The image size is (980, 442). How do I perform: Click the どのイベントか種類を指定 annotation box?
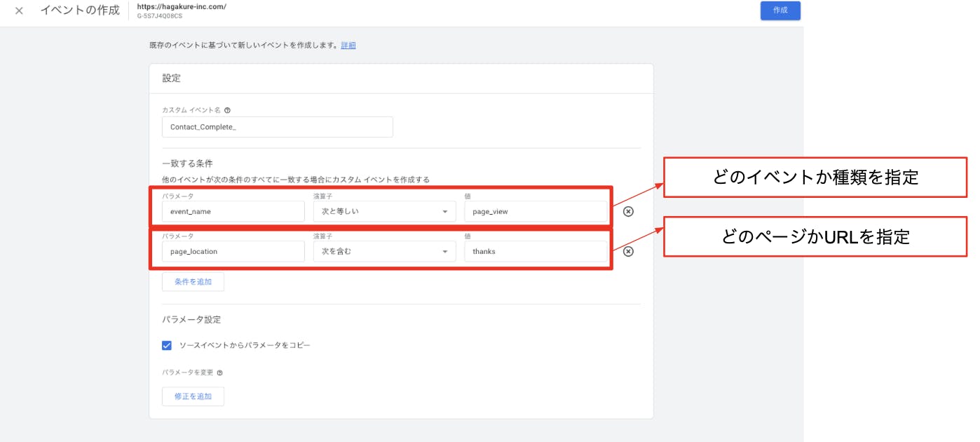(x=815, y=178)
